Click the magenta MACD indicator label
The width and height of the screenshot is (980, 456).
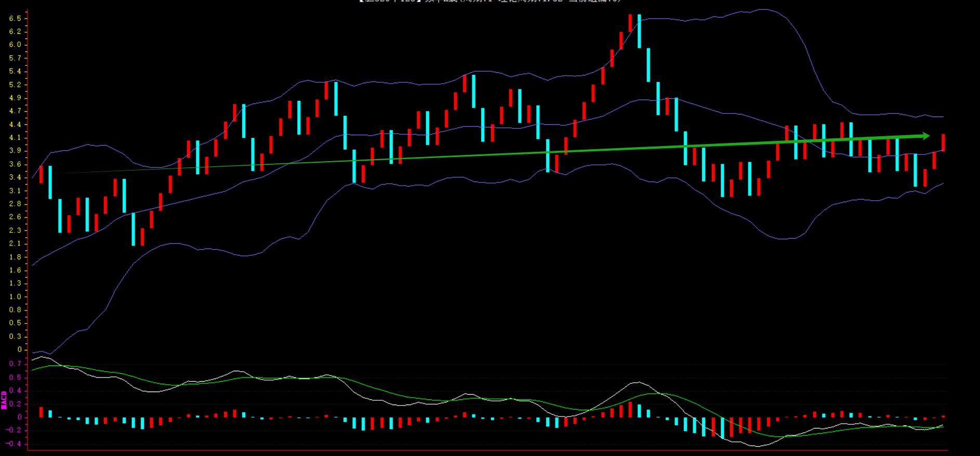[4, 400]
